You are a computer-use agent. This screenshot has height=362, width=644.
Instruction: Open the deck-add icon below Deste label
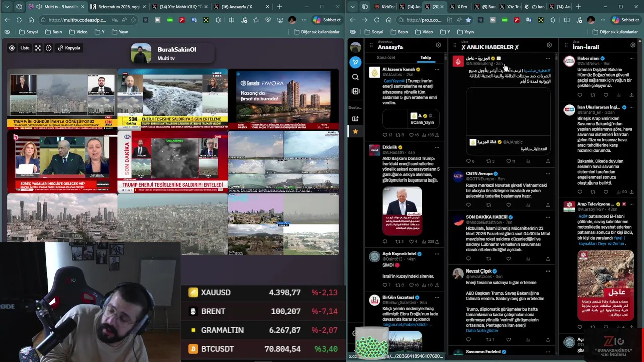[356, 119]
